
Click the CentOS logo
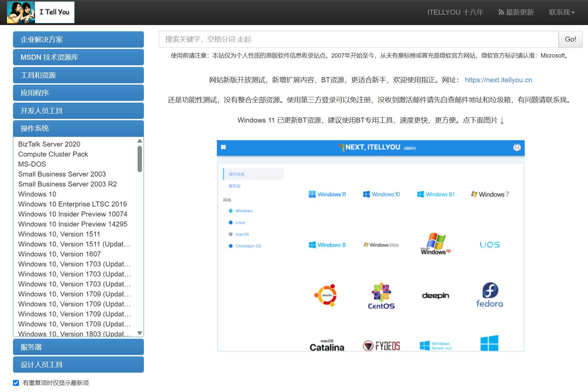point(381,296)
